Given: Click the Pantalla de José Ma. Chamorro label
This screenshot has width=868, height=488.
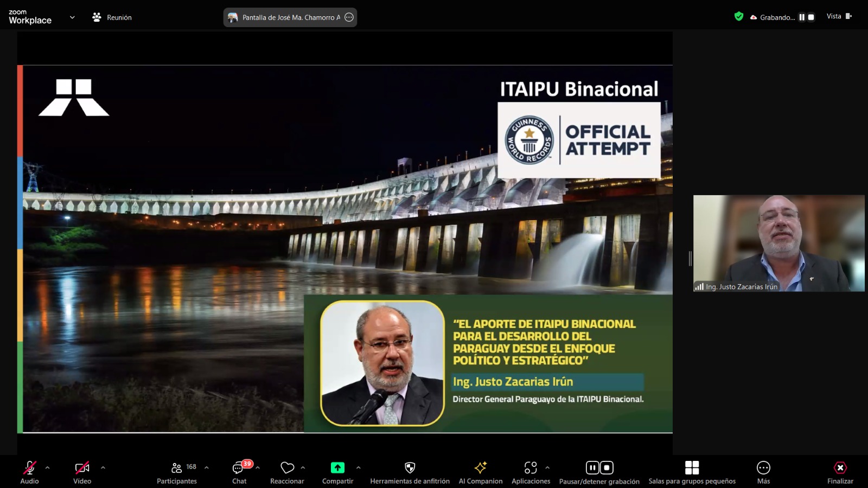Looking at the screenshot, I should (291, 17).
